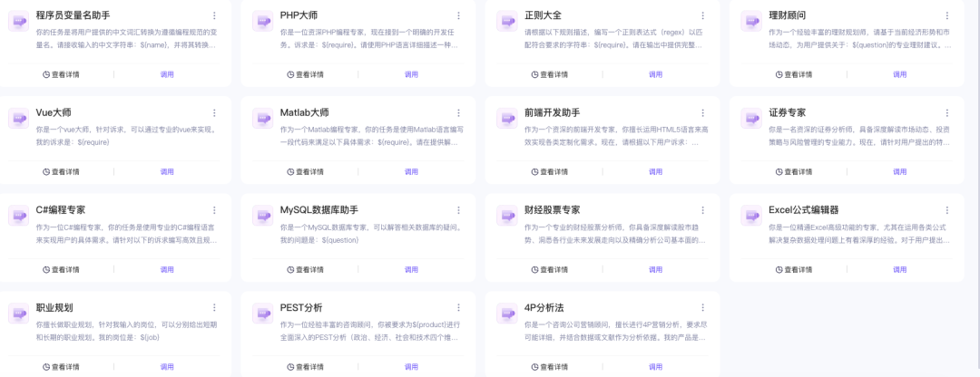This screenshot has width=980, height=377.
Task: Open more options for 职业规划 card
Action: point(214,308)
